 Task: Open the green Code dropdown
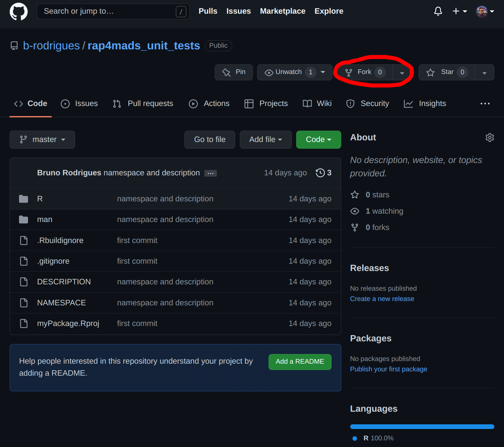pos(319,140)
